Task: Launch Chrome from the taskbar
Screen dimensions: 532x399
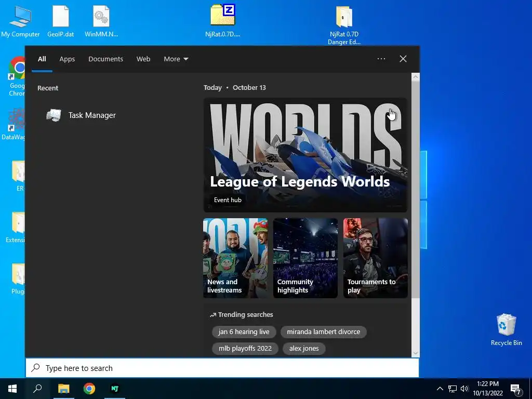Action: (89, 389)
